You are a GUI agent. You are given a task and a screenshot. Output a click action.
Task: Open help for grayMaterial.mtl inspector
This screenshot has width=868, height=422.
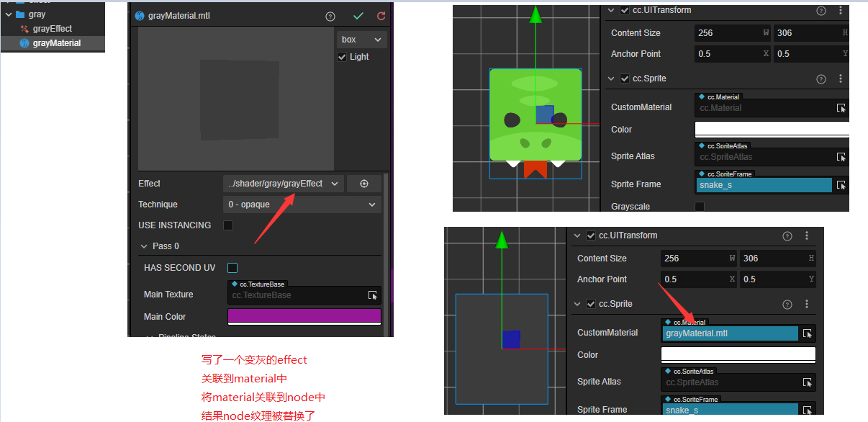point(330,16)
